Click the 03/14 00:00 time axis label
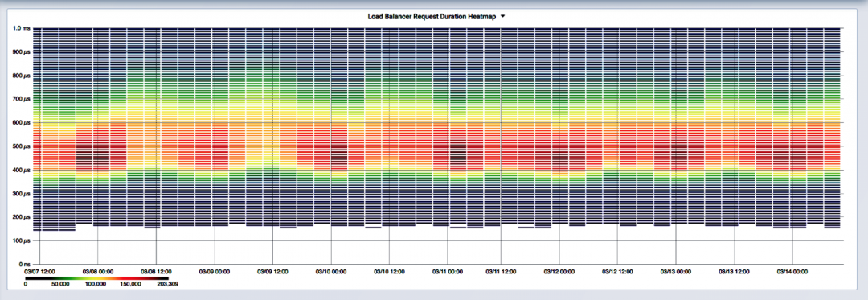 point(792,272)
